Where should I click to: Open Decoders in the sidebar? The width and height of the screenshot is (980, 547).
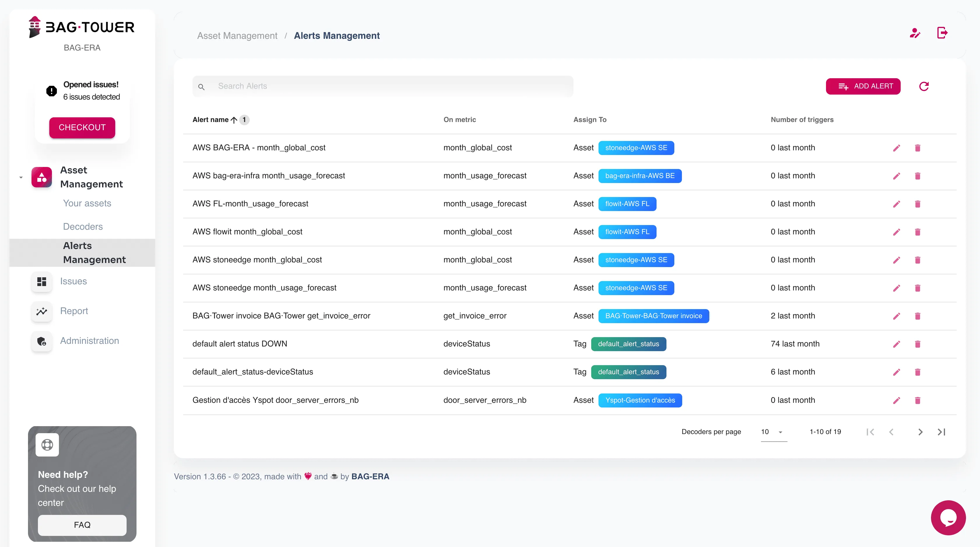tap(83, 227)
